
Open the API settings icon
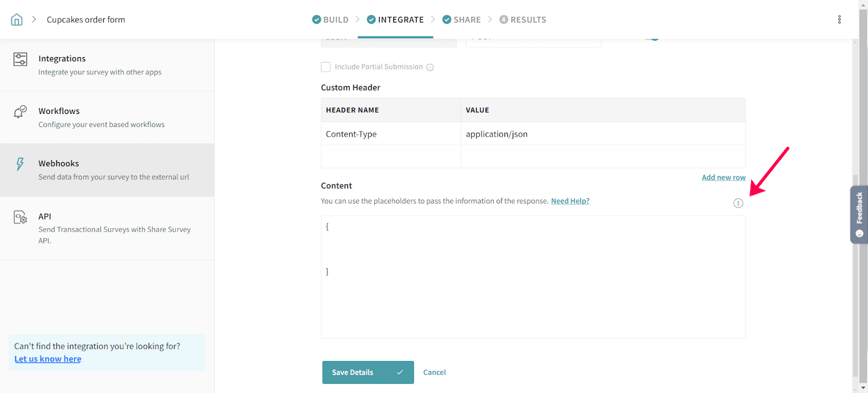click(20, 217)
